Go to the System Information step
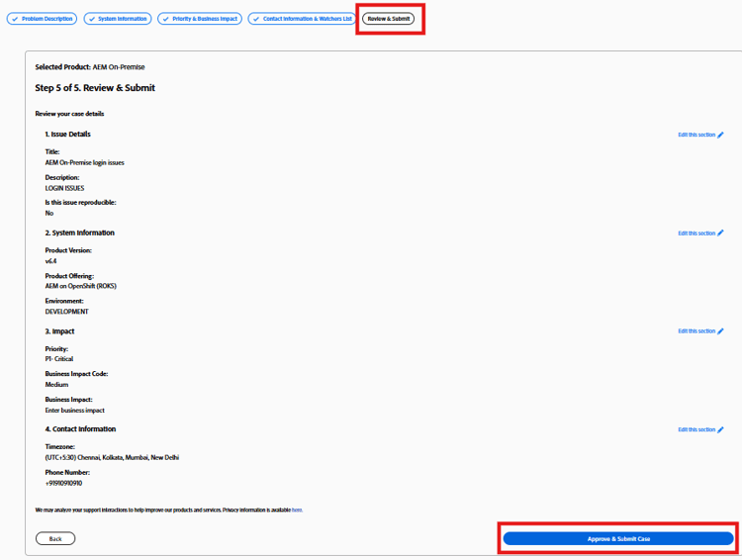This screenshot has width=742, height=560. point(118,19)
